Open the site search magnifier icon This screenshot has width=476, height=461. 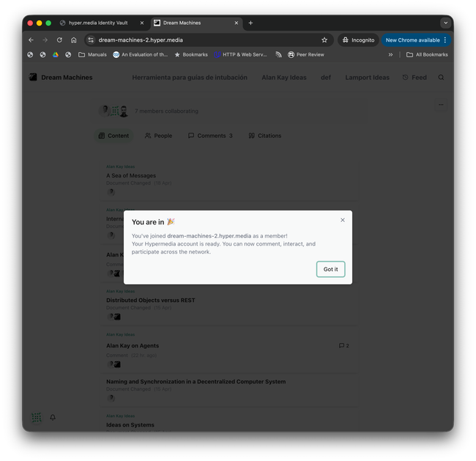[441, 77]
